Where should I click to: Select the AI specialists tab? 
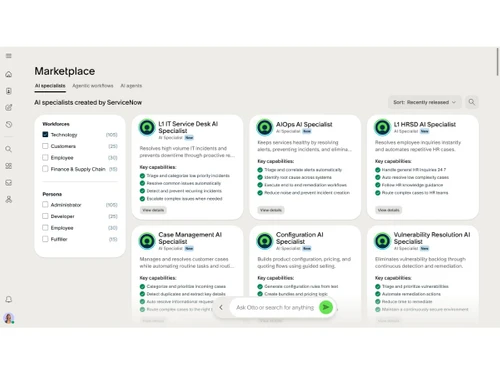50,86
